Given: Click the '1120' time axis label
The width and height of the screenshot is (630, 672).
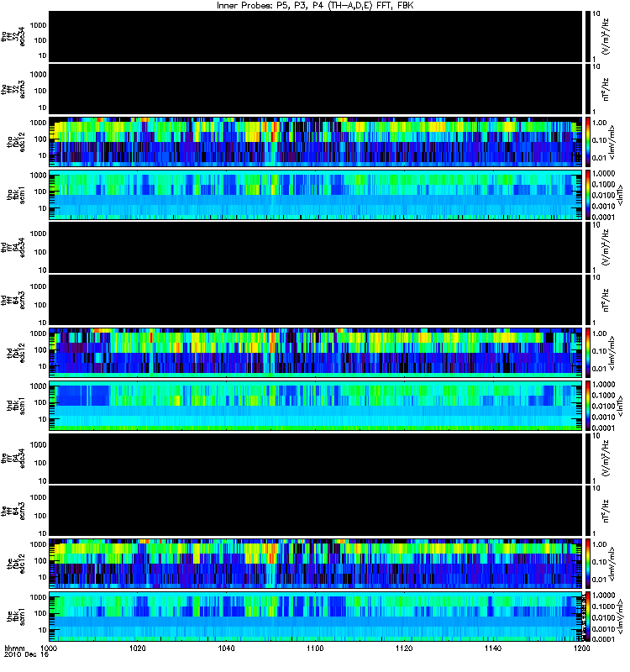Looking at the screenshot, I should click(x=404, y=648).
